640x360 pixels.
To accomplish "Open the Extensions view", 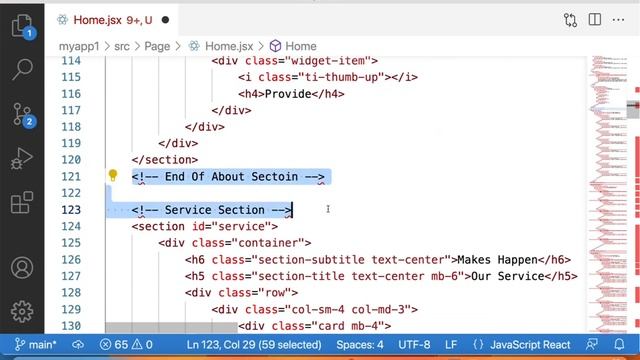I will (22, 202).
